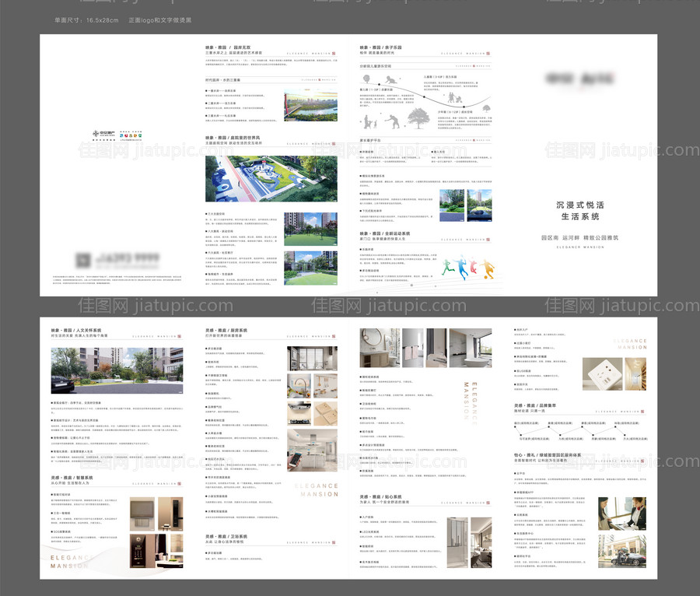Click the 映象·雅园 / 亲子乐园 heading

[x=380, y=47]
